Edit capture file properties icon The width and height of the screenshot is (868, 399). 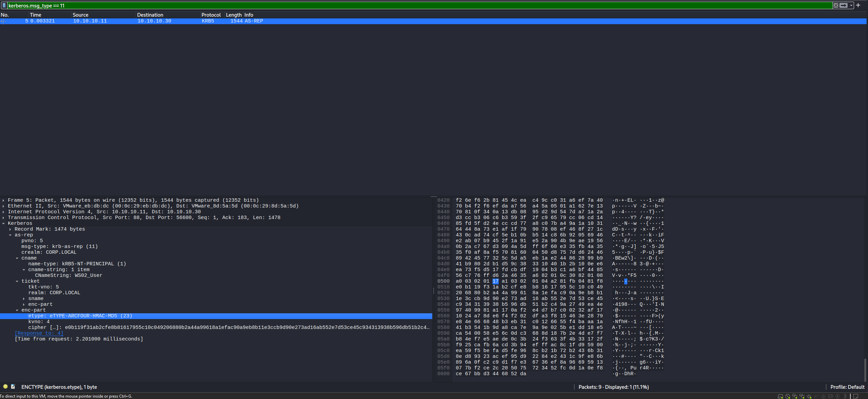coord(13,386)
